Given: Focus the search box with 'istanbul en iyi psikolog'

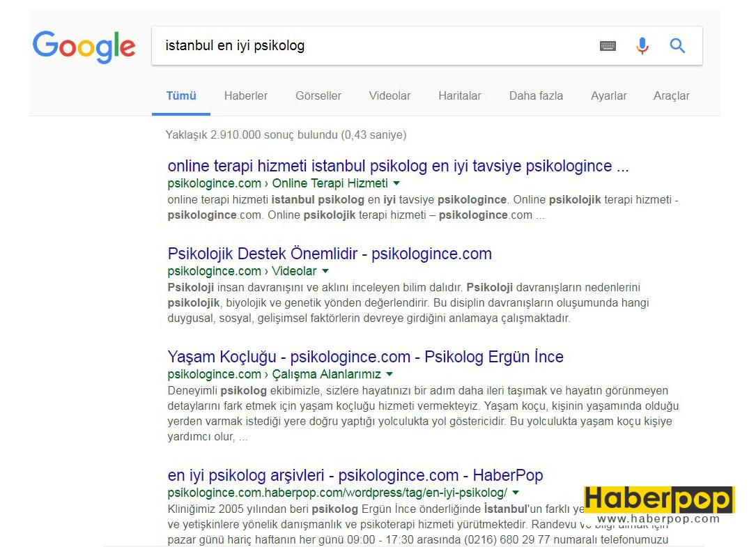Looking at the screenshot, I should (x=426, y=46).
